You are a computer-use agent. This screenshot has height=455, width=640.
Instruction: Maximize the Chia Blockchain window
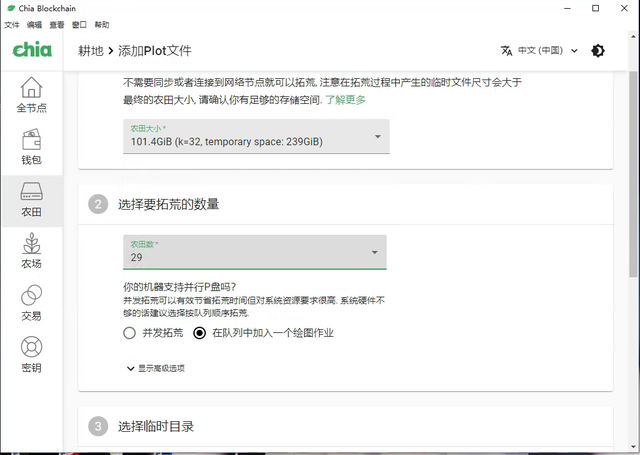(596, 8)
